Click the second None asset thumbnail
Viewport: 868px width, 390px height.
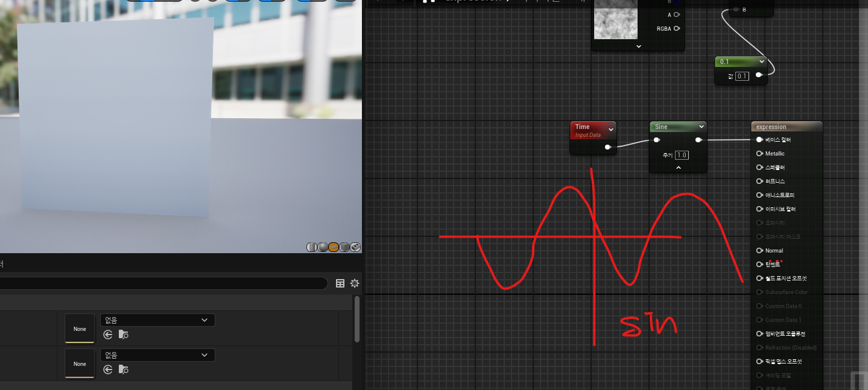(x=80, y=363)
